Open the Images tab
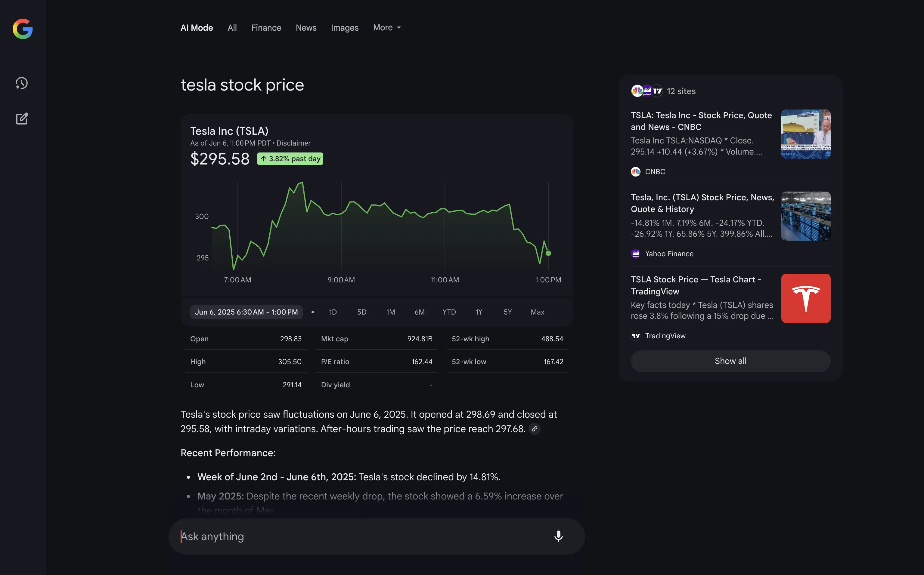Viewport: 924px width, 575px height. 344,28
